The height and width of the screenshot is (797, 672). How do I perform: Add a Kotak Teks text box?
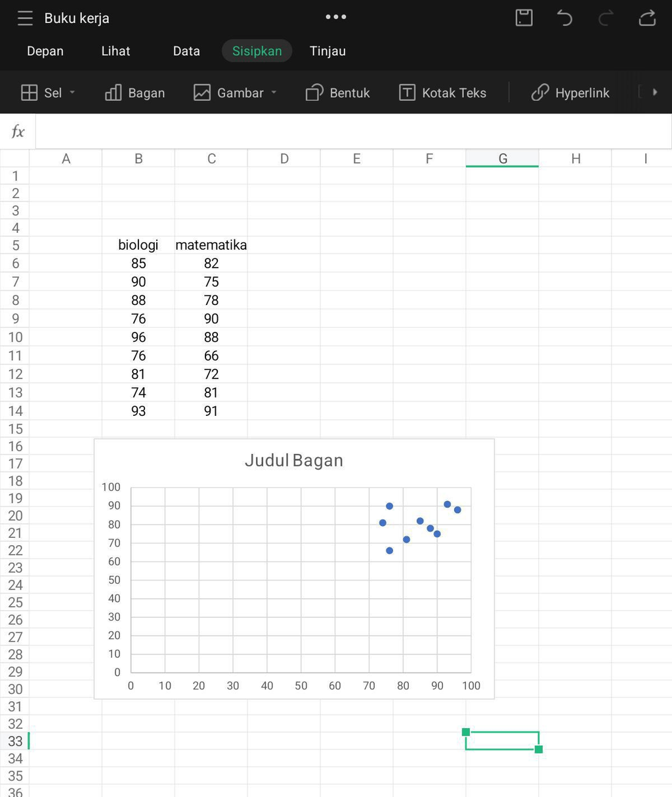click(443, 92)
